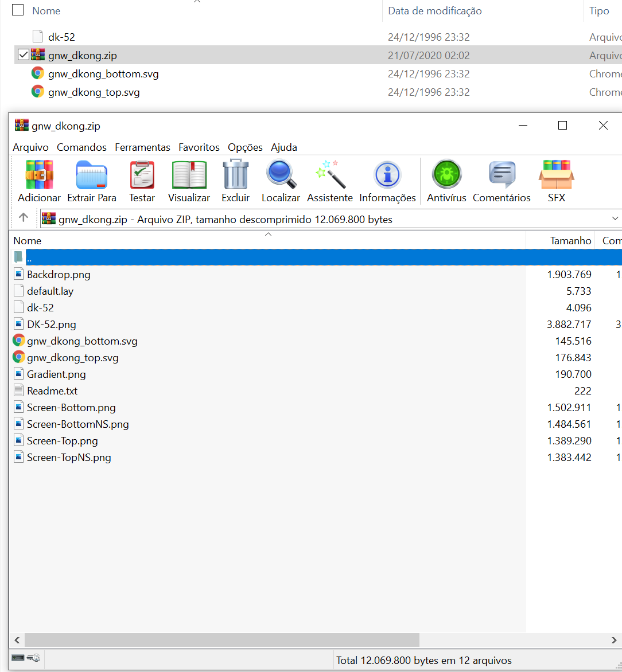Image resolution: width=622 pixels, height=672 pixels.
Task: Select dk-52 in the archive list
Action: pos(40,308)
